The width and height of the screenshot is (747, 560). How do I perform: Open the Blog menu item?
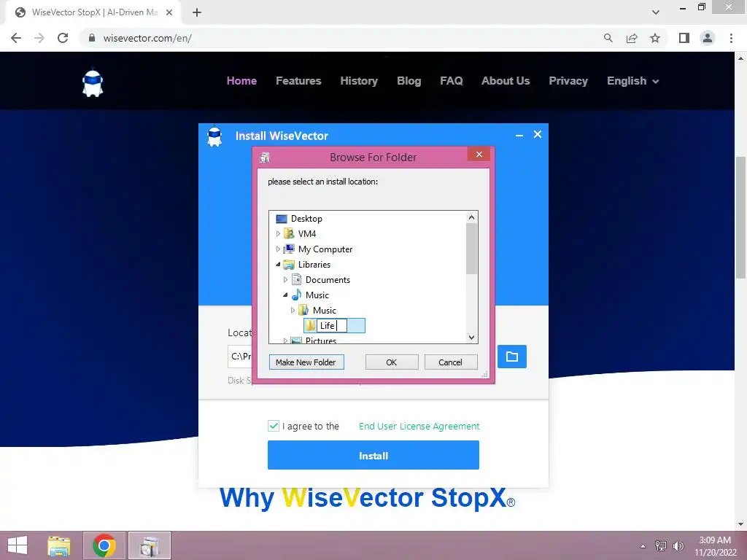pos(409,81)
